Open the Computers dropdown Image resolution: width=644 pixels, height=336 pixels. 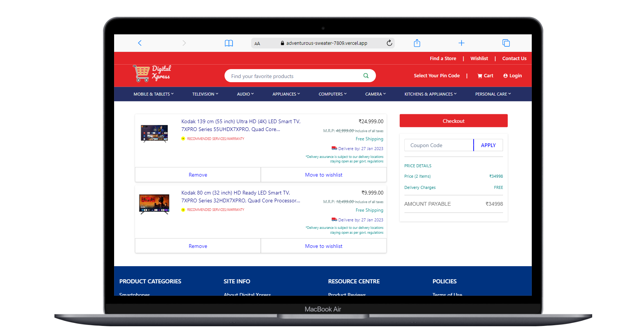point(333,94)
